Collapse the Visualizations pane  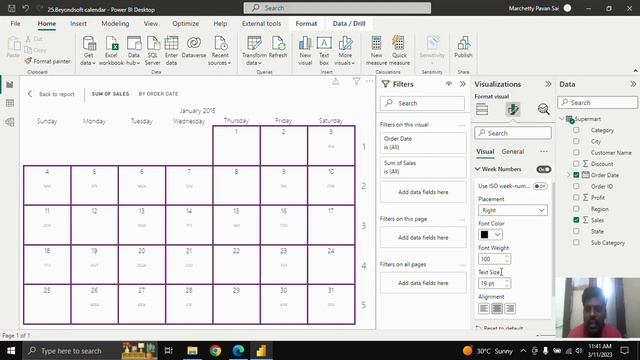[548, 84]
